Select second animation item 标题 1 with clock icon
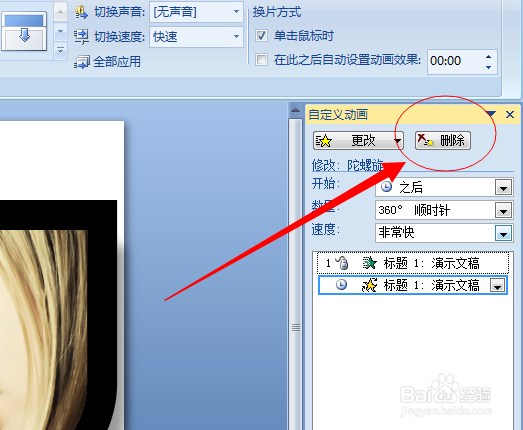Screen dimensions: 523x430 (413, 285)
